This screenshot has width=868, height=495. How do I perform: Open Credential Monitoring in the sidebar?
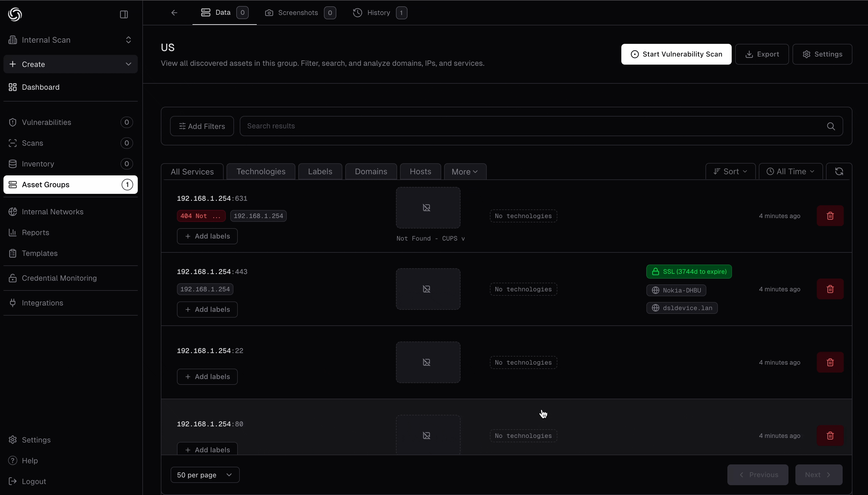pos(70,278)
